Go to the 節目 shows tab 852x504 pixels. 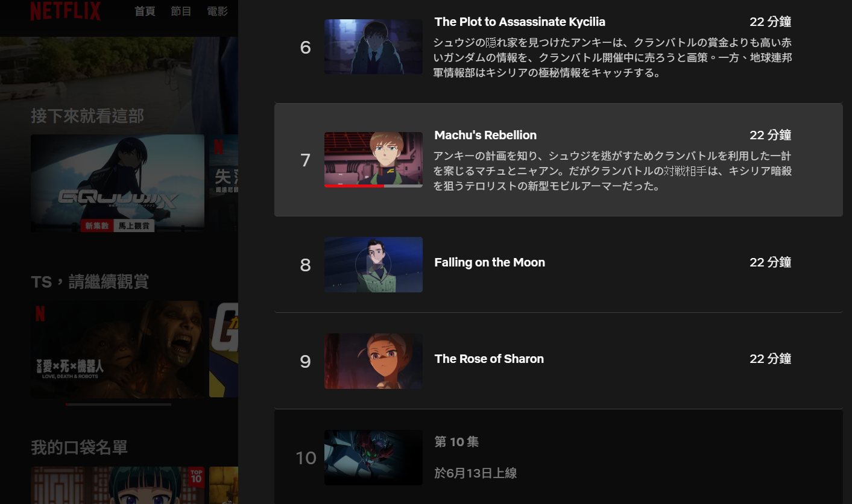(181, 11)
